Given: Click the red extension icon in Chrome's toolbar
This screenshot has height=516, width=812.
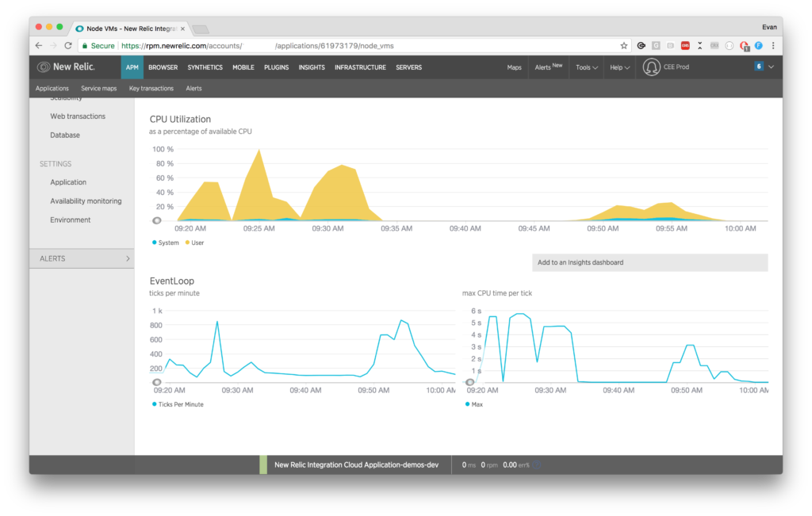Looking at the screenshot, I should (x=685, y=45).
